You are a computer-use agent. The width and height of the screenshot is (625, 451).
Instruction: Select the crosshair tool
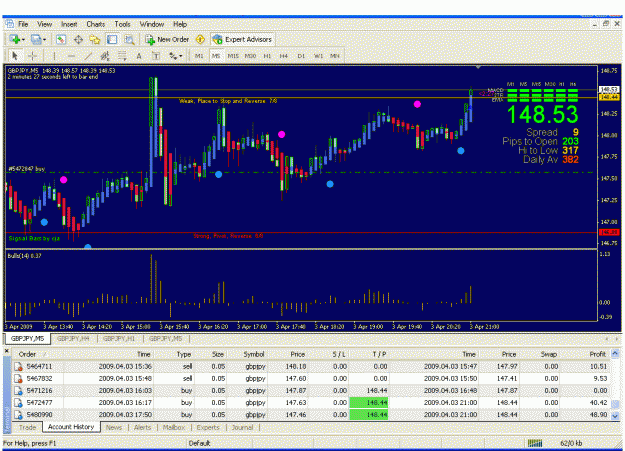coord(32,56)
